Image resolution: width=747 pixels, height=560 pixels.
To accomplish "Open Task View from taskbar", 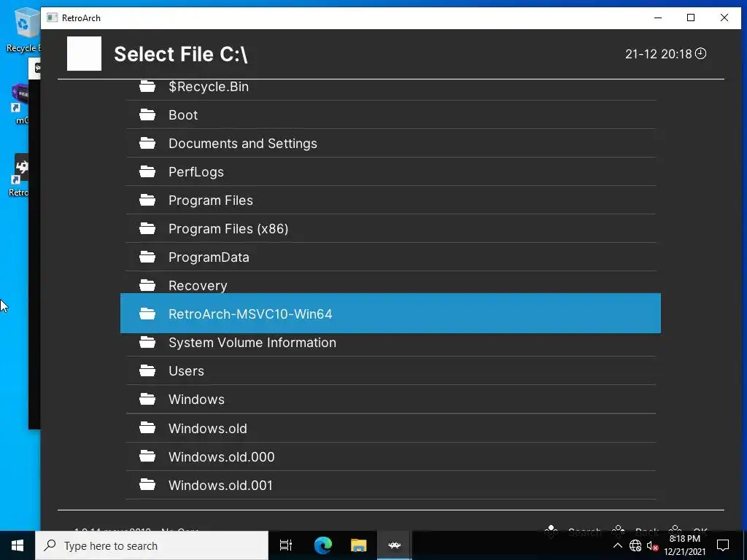I will click(x=286, y=545).
